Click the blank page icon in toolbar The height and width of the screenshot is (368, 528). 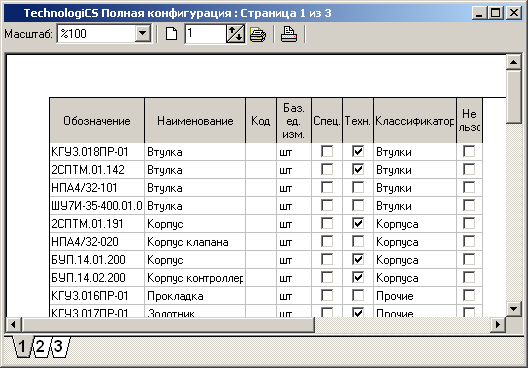pyautogui.click(x=171, y=34)
